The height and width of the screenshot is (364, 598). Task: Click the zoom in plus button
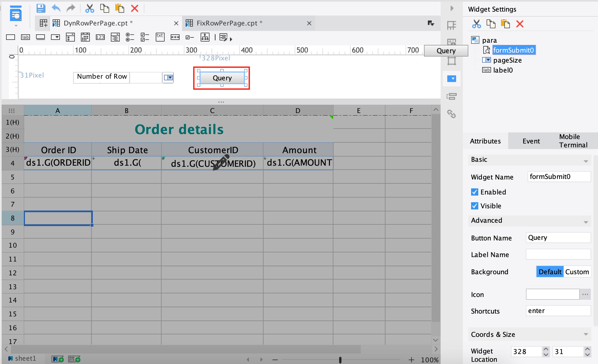click(412, 360)
